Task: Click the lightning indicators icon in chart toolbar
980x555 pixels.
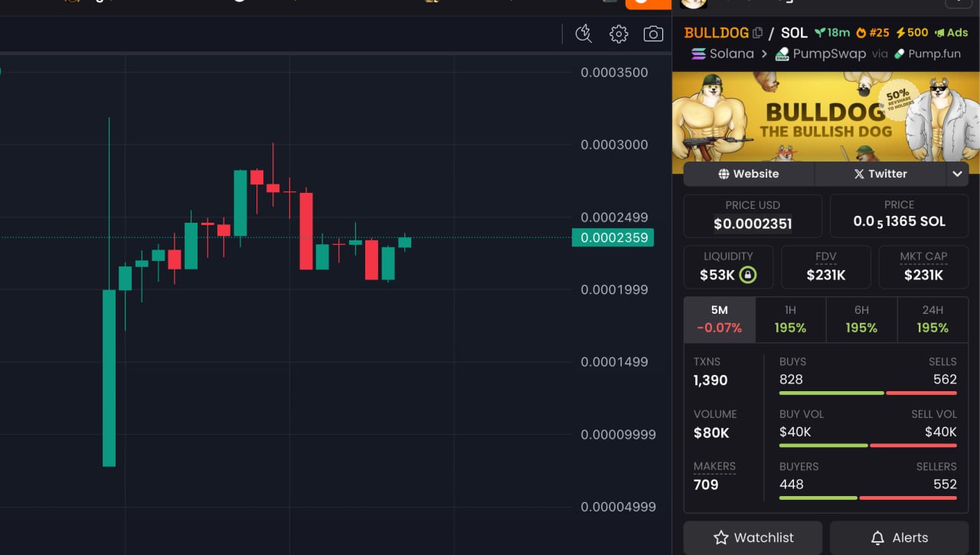Action: pos(583,34)
